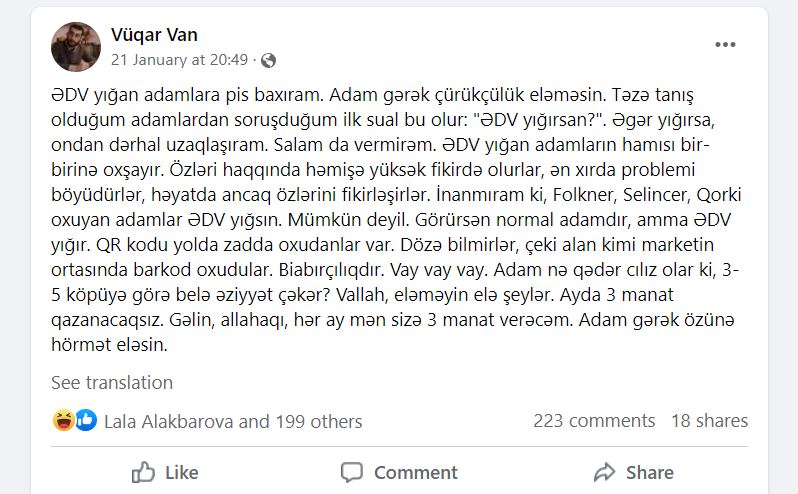Screen dimensions: 798x494
Task: Open Vüqar Van's profile via name
Action: tap(154, 36)
